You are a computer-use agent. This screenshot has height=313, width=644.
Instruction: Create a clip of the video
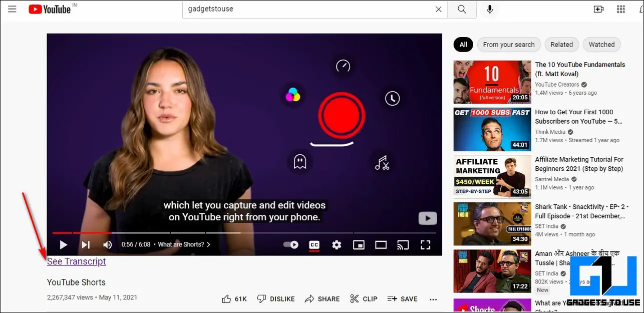364,299
